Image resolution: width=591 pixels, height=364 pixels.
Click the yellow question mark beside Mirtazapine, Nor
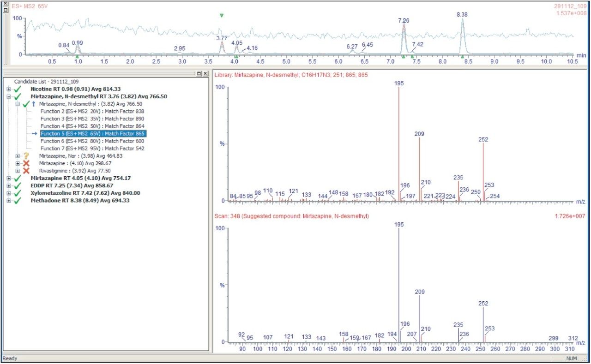(x=26, y=156)
